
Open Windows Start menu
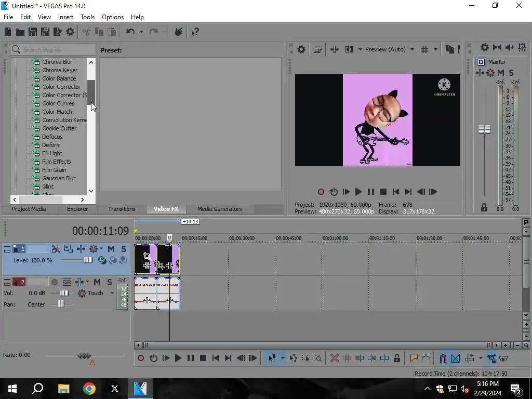click(12, 389)
